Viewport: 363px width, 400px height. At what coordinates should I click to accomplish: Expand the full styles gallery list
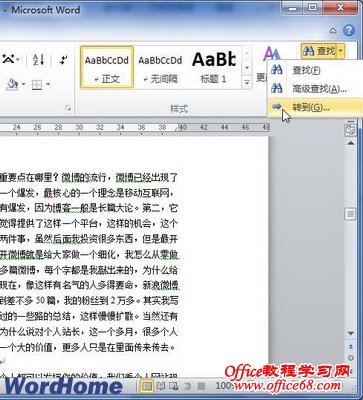point(247,82)
